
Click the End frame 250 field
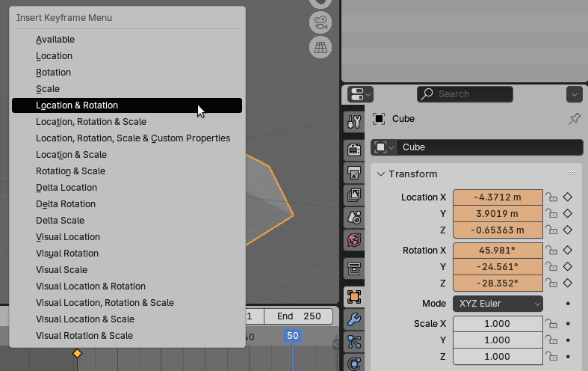[x=299, y=316]
